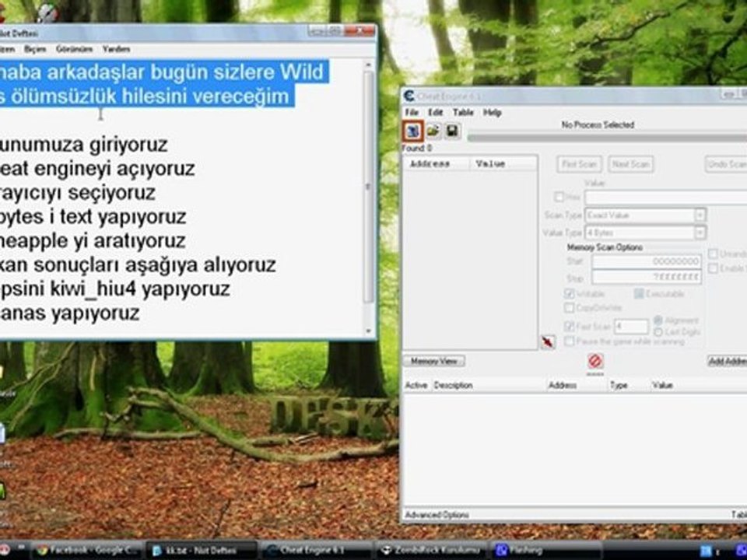Viewport: 747px width, 560px height.
Task: Click the open process computer icon
Action: 412,131
